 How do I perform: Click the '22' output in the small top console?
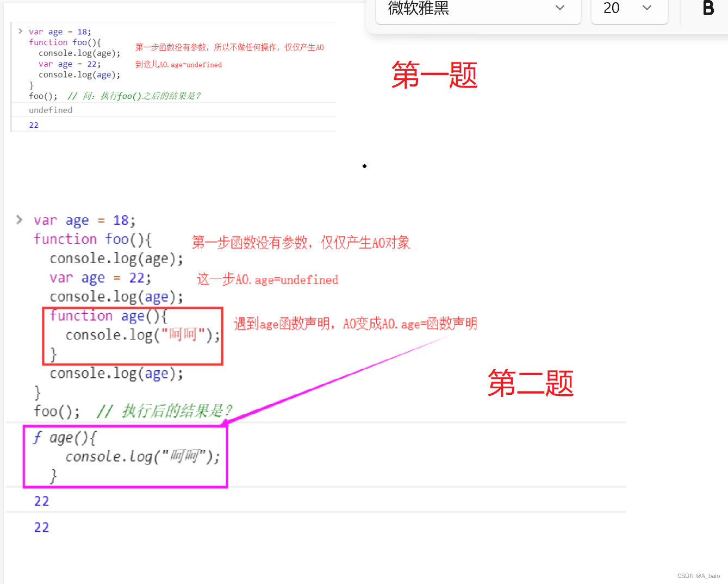(x=34, y=125)
